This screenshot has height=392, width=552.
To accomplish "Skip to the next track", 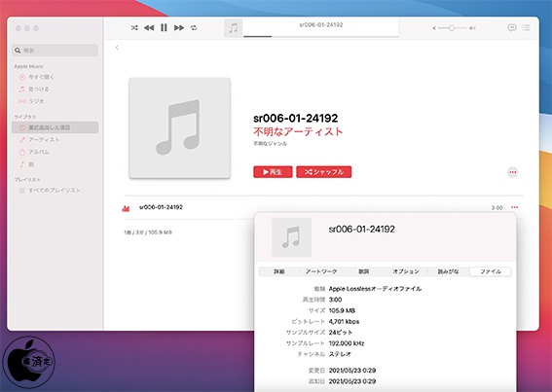I will 179,27.
